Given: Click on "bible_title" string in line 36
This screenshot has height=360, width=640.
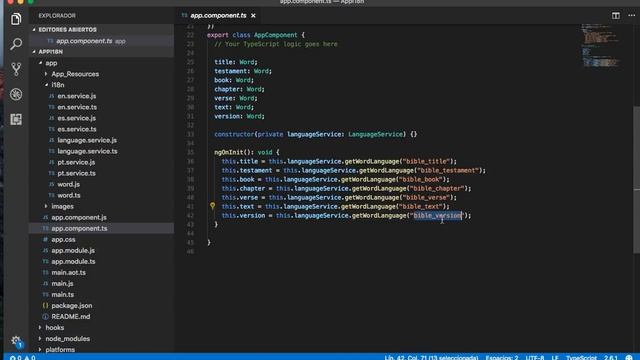Looking at the screenshot, I should [426, 161].
